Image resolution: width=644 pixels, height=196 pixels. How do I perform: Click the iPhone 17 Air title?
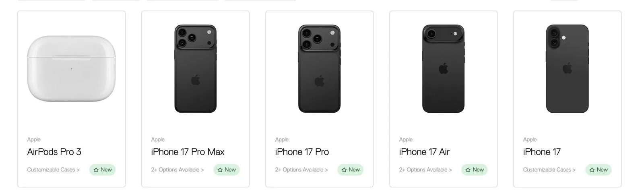424,152
